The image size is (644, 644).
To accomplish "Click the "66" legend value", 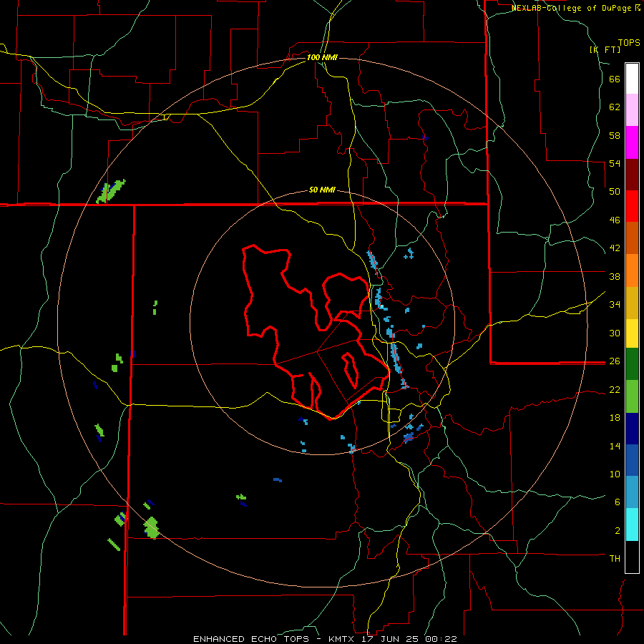I will 615,79.
